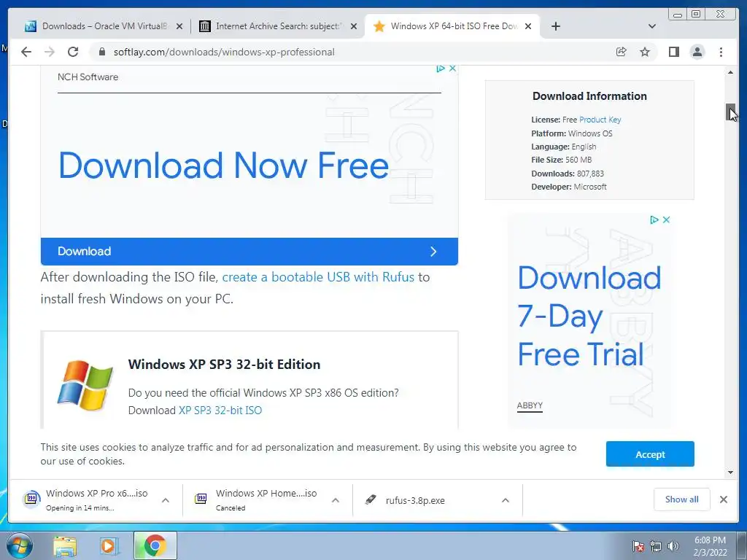Expand options for Windows XP Home iso download

336,500
